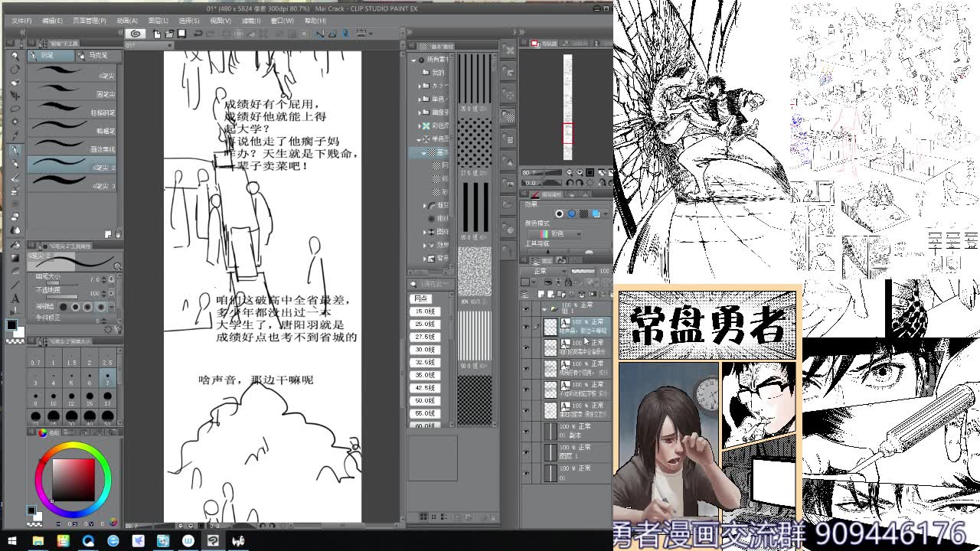
Task: Click the undo arrow icon
Action: pyautogui.click(x=198, y=34)
